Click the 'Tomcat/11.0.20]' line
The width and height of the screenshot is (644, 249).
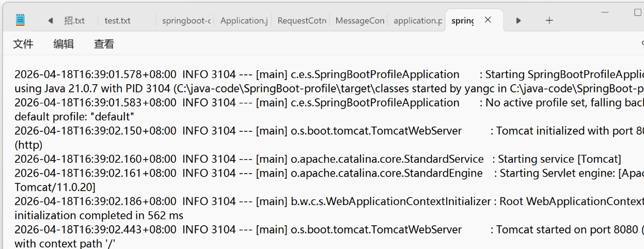[x=55, y=187]
